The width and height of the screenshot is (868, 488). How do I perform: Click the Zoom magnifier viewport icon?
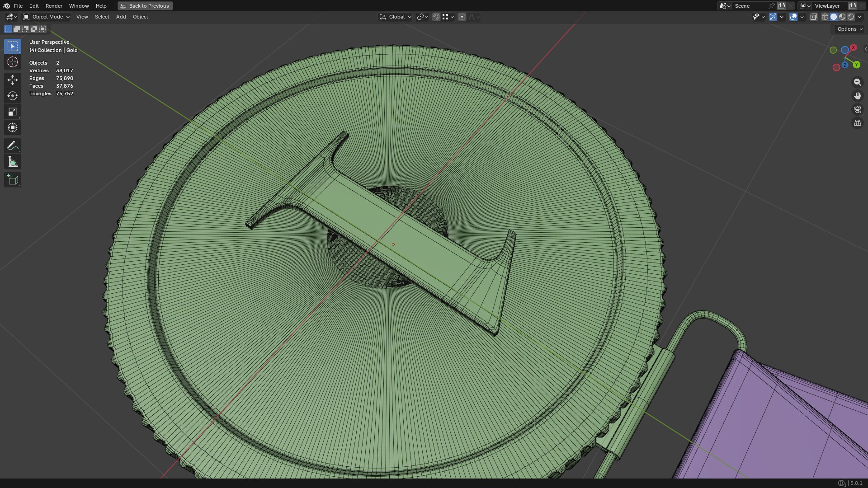coord(857,82)
